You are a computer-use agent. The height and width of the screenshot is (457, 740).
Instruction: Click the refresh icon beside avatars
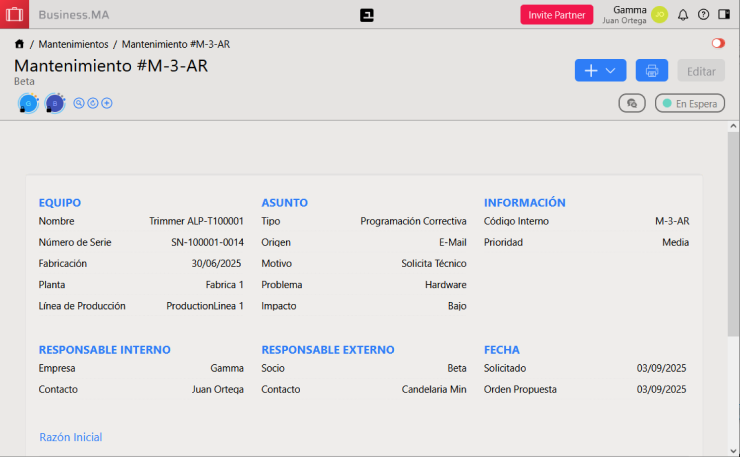(93, 103)
